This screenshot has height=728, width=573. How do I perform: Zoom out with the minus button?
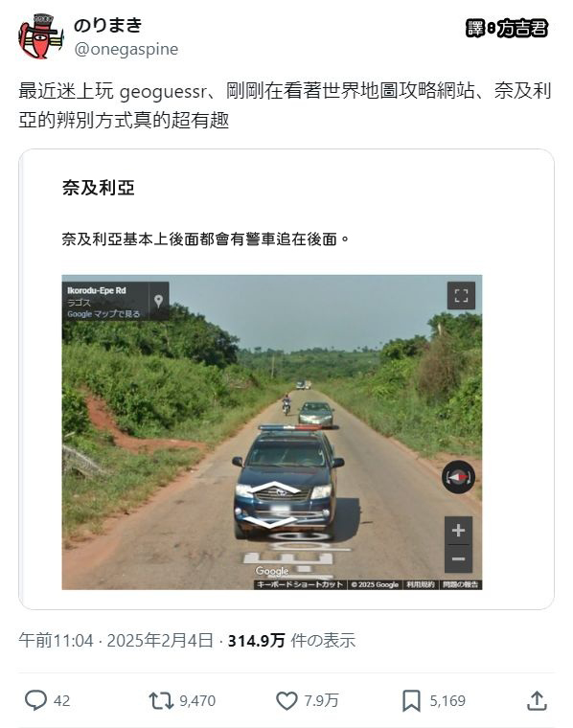pos(458,558)
